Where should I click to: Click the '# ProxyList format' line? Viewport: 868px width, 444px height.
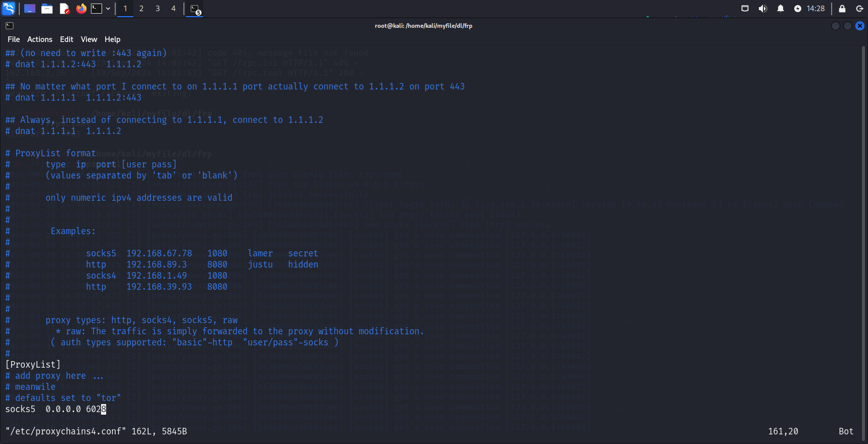coord(51,153)
